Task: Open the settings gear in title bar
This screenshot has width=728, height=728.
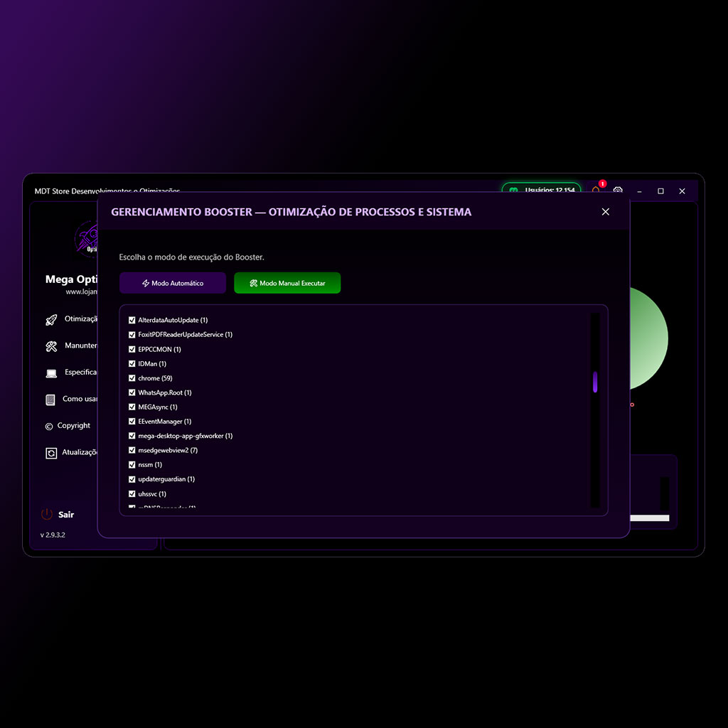Action: (618, 191)
